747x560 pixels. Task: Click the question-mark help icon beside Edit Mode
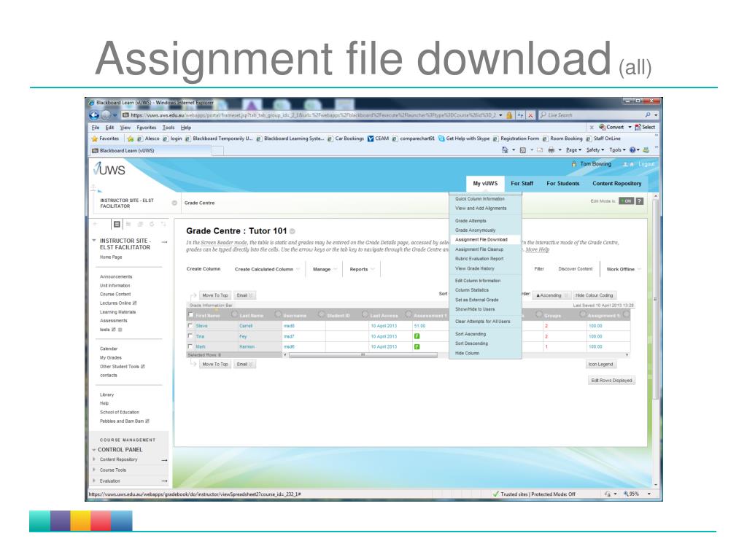pos(639,201)
